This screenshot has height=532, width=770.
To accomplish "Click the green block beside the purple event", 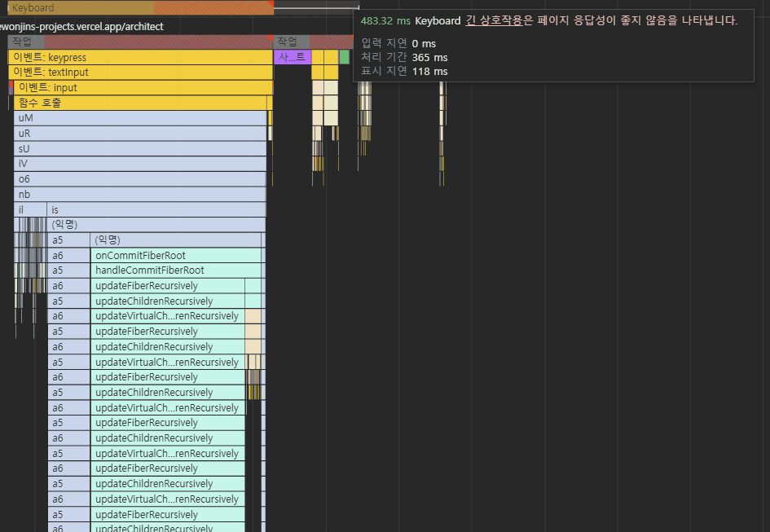I will [344, 57].
